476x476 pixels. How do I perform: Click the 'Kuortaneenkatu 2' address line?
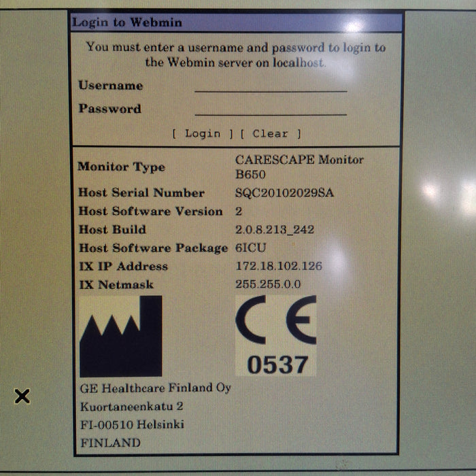coord(131,406)
